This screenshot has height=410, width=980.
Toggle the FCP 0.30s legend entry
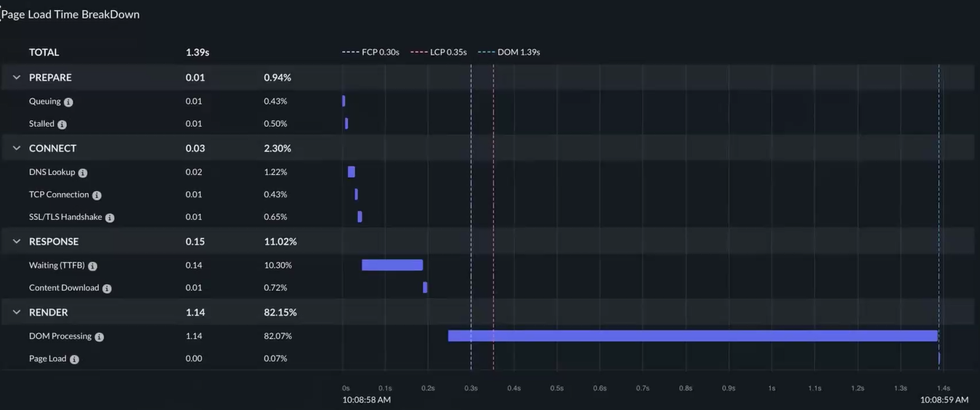[x=371, y=52]
